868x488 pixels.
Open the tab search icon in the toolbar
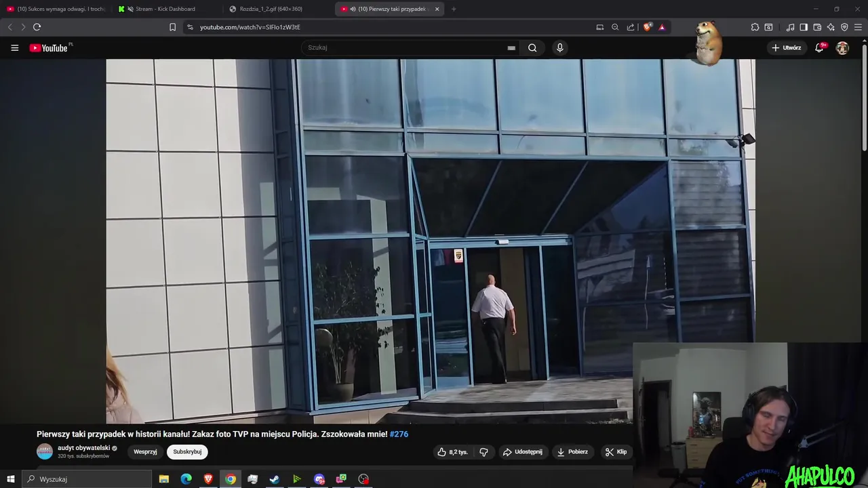768,27
